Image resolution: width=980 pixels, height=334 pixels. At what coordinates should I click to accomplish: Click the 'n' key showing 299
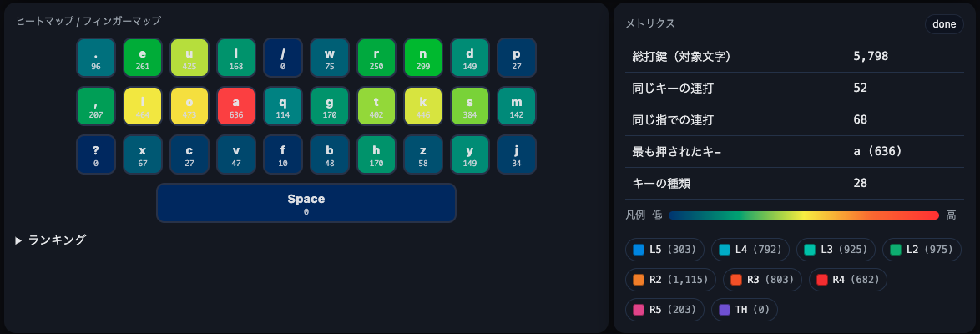(423, 58)
